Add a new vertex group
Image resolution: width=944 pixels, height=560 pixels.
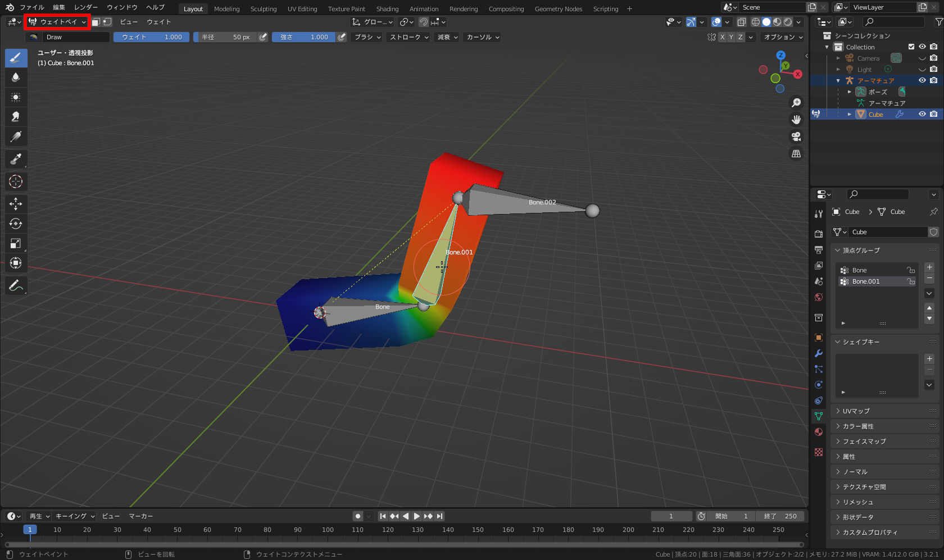929,267
